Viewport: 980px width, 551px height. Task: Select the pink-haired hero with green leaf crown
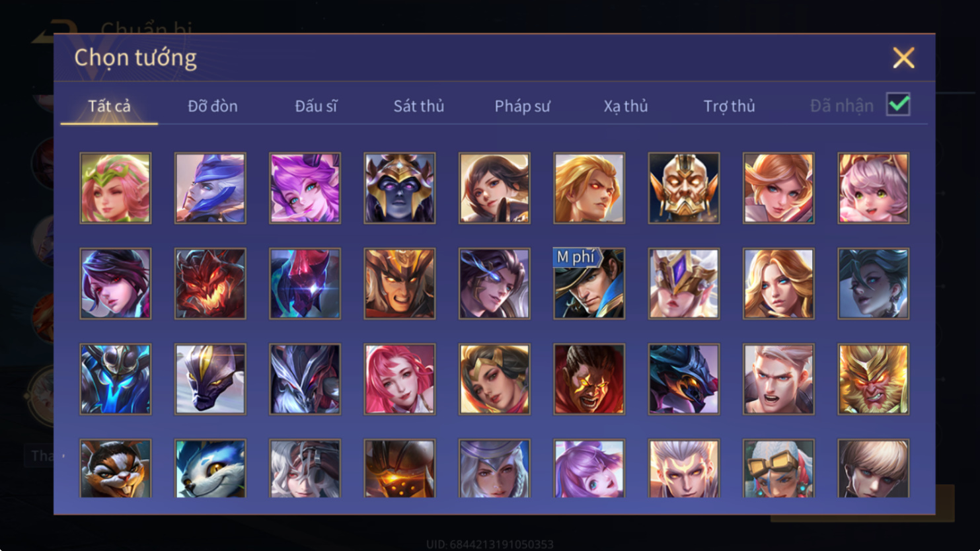116,188
